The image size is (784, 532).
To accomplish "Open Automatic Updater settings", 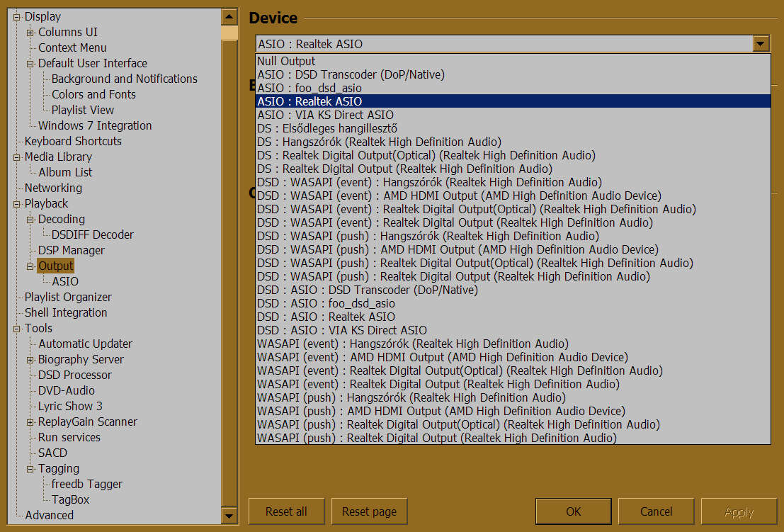I will pos(86,344).
